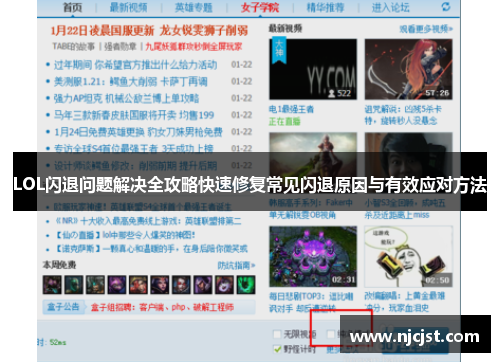Image resolution: width=500 pixels, height=362 pixels.
Task: Open the 最新视频 tab
Action: click(x=129, y=7)
